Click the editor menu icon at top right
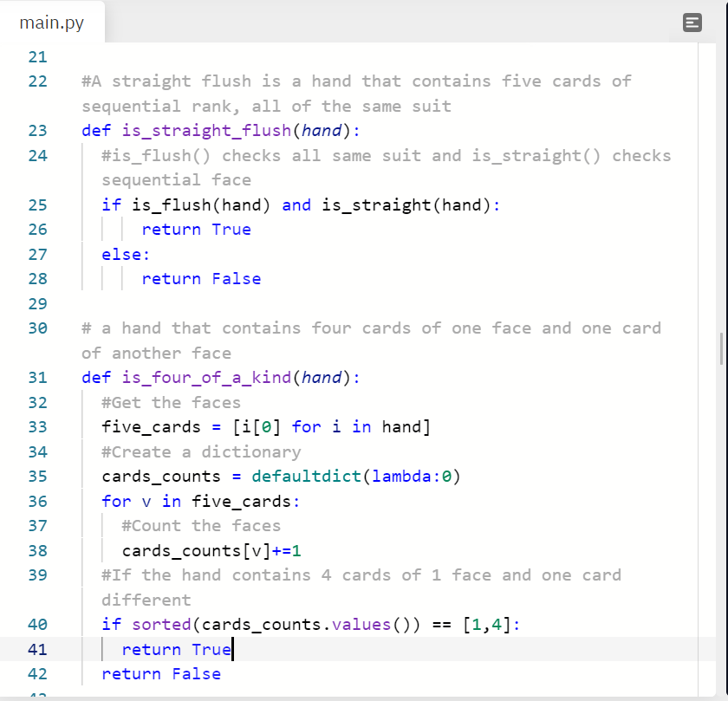The width and height of the screenshot is (728, 701). (692, 23)
